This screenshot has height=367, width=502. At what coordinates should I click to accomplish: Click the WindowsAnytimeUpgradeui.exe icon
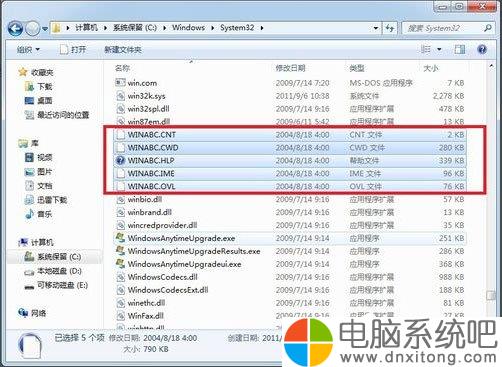coord(120,264)
